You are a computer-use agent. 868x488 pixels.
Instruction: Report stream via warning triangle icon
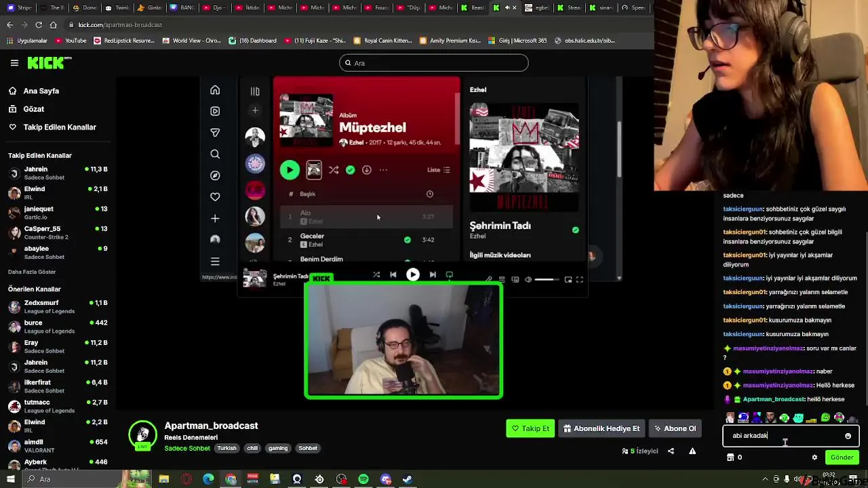(692, 451)
